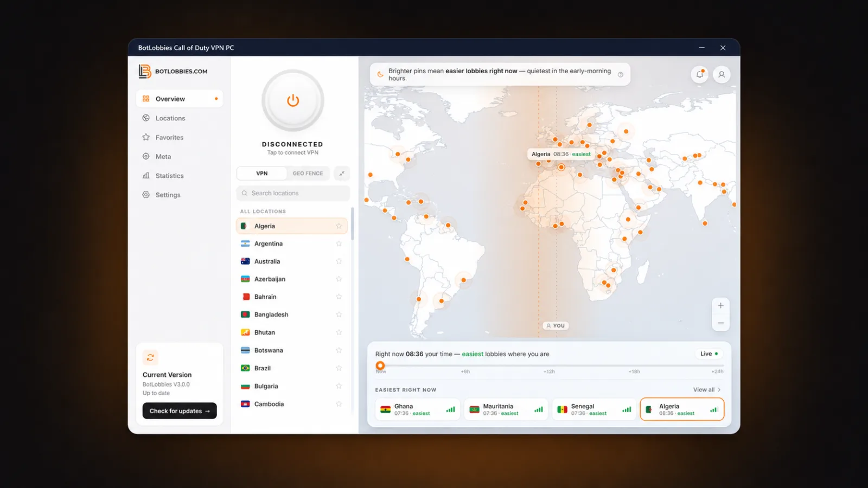
Task: Click the highlighted Algeria map pin
Action: (x=561, y=167)
